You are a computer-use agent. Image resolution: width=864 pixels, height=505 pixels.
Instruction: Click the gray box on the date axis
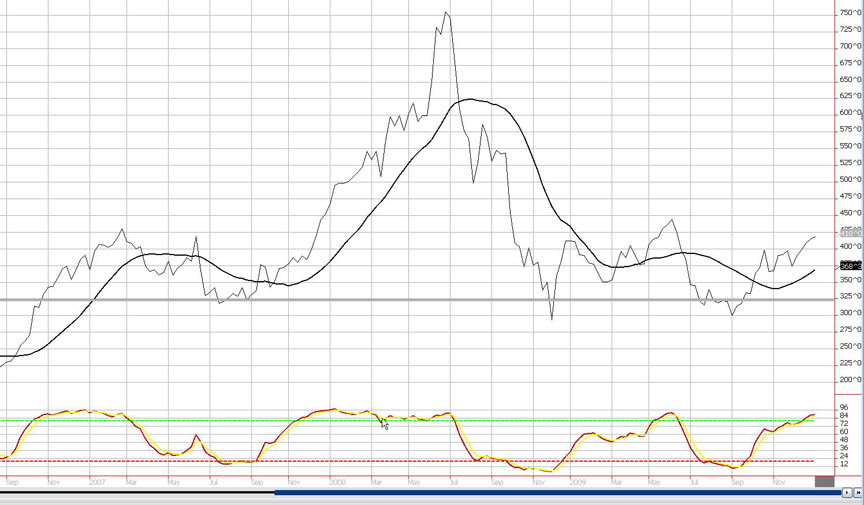(x=824, y=482)
